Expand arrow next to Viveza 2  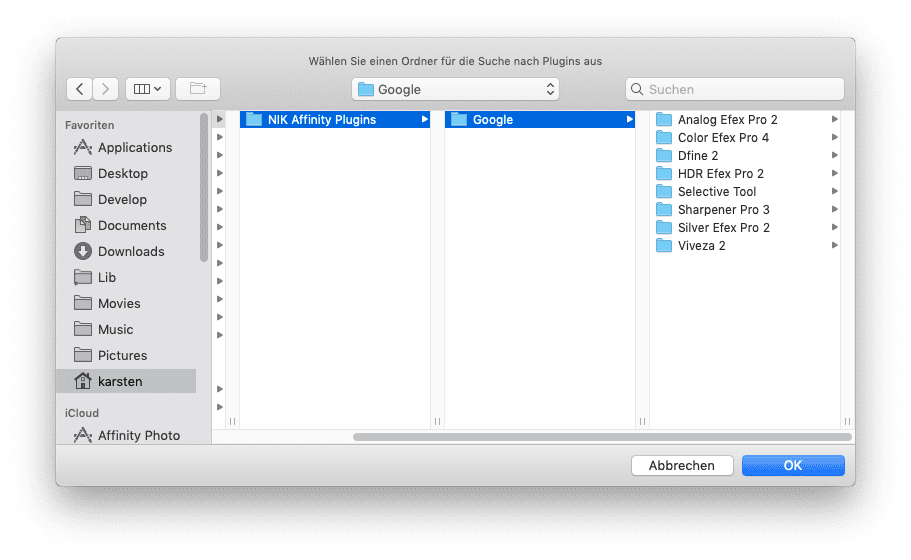click(834, 245)
